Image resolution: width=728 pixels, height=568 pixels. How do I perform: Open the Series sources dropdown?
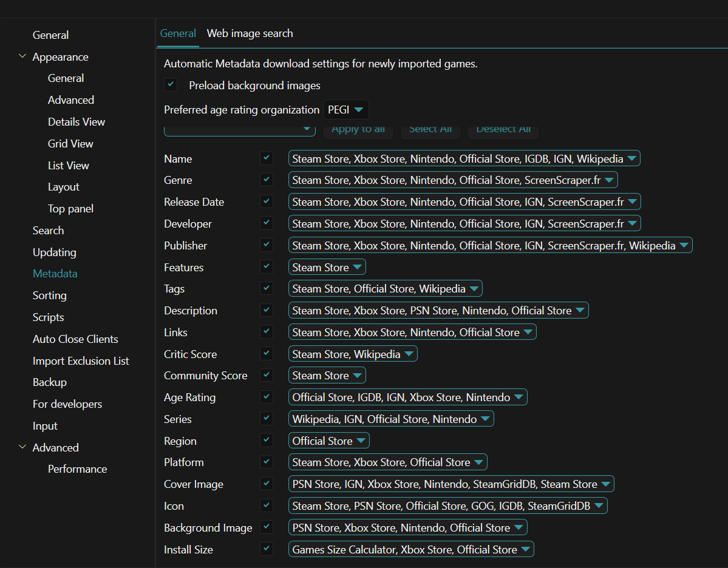(391, 419)
